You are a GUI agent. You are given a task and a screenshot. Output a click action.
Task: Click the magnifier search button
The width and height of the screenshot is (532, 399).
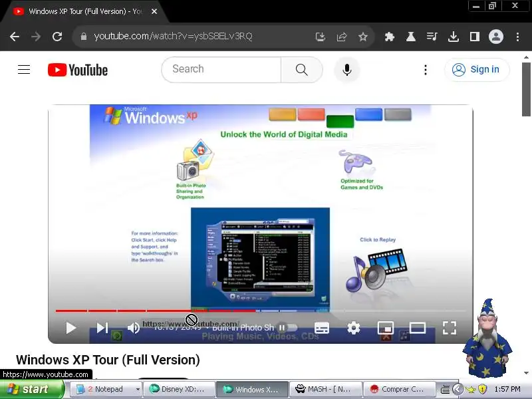point(302,70)
